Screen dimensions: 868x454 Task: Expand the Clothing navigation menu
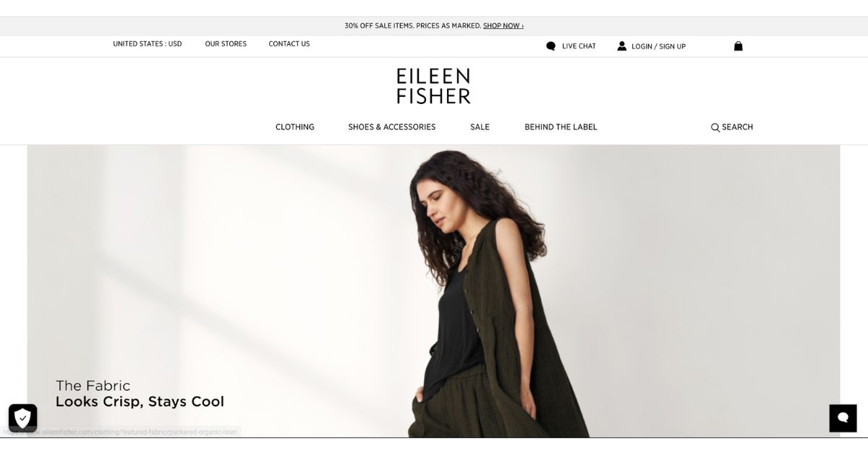pyautogui.click(x=295, y=127)
